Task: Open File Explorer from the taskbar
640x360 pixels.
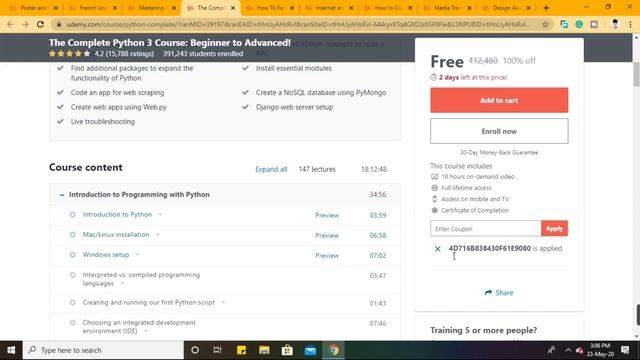Action: (264, 350)
